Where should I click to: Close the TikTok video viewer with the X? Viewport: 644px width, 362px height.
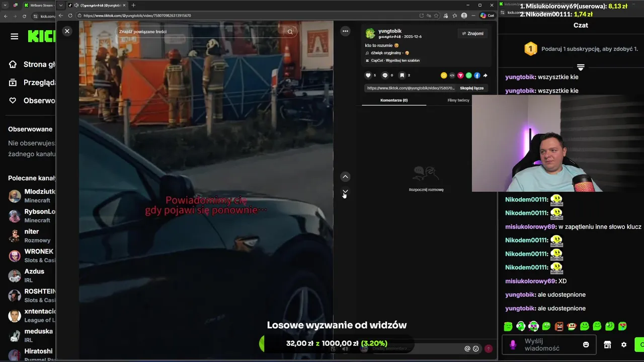coord(67,31)
